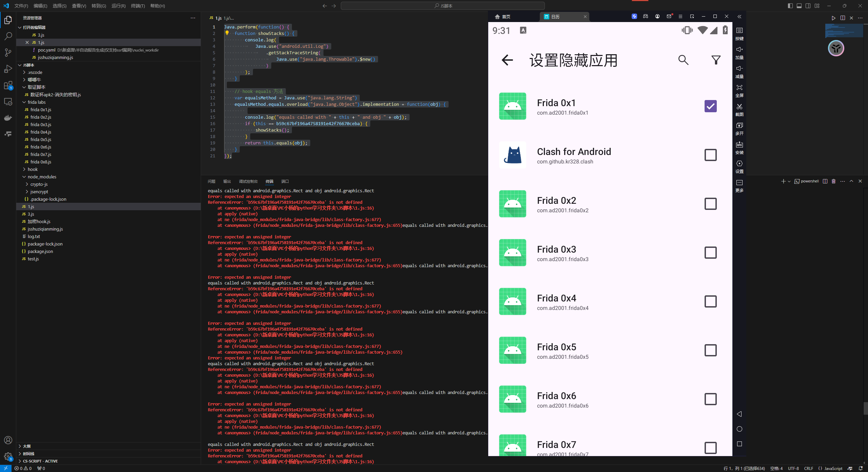Click the Docker icon in activity bar
This screenshot has width=868, height=472.
tap(8, 118)
